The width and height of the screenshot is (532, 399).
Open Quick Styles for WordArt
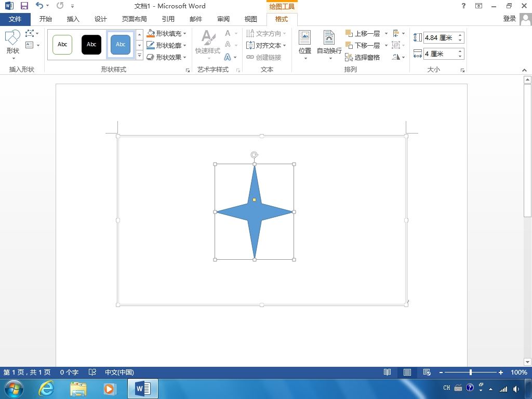208,45
